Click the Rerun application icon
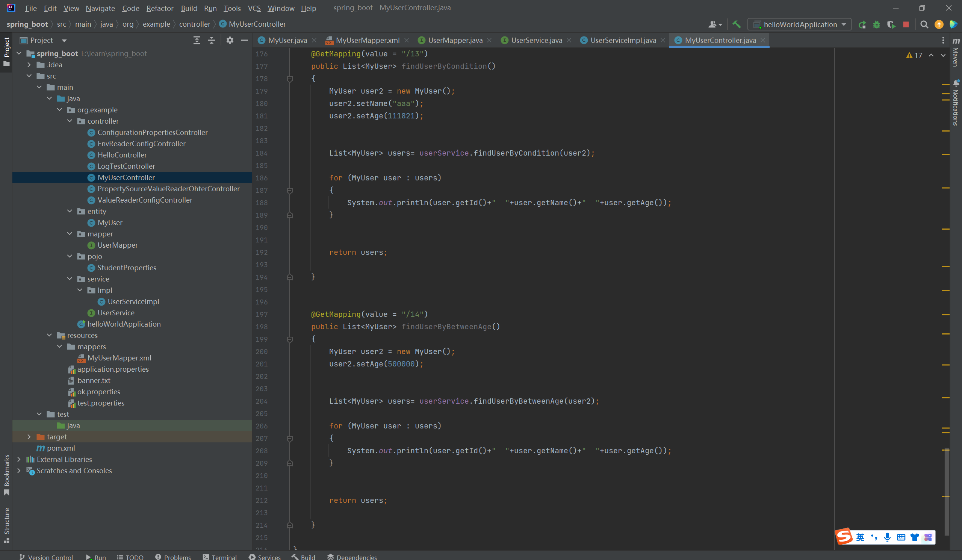 point(862,24)
